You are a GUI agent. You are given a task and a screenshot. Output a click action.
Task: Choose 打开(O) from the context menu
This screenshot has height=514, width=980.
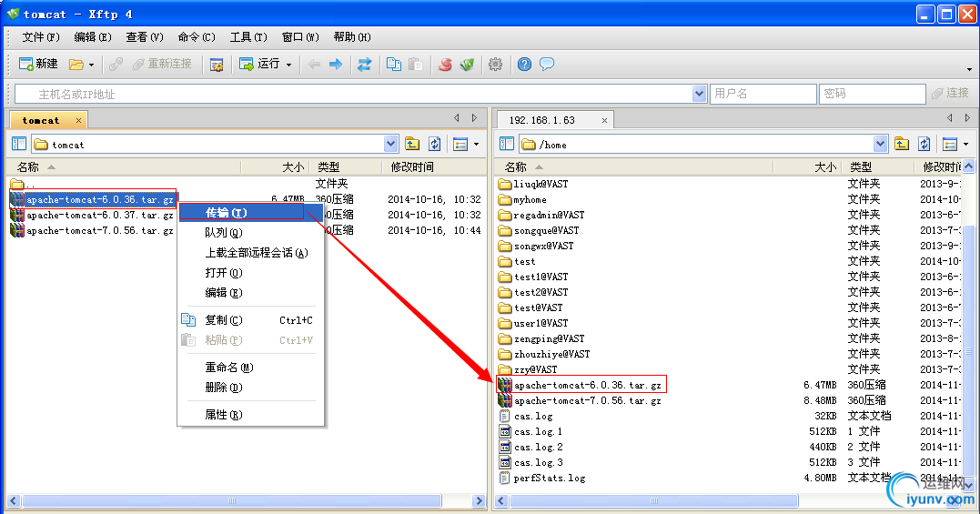point(250,272)
